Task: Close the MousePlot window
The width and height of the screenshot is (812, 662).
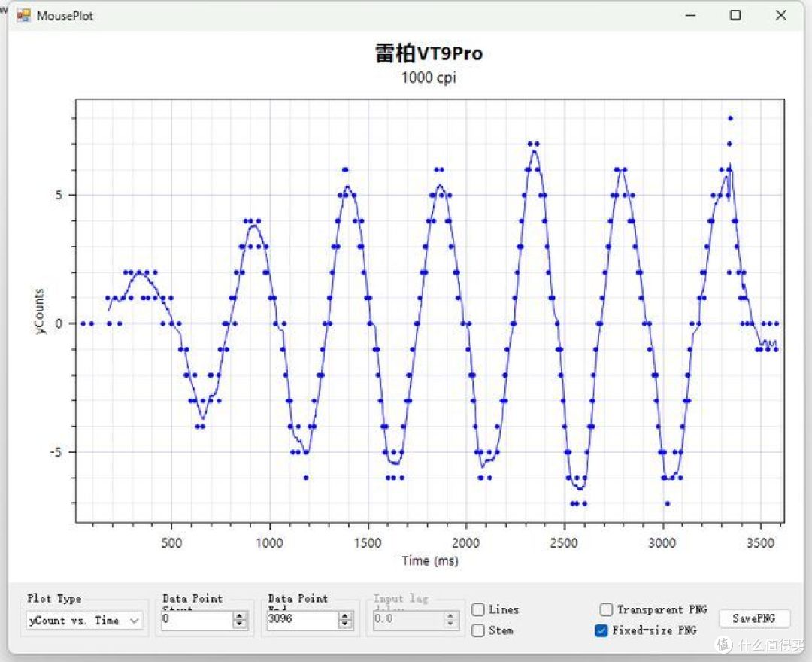Action: point(781,15)
